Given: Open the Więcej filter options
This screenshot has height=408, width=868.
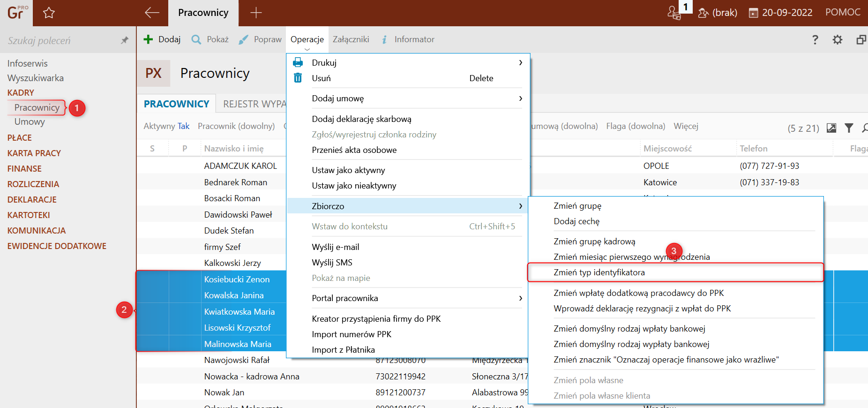Looking at the screenshot, I should (686, 126).
